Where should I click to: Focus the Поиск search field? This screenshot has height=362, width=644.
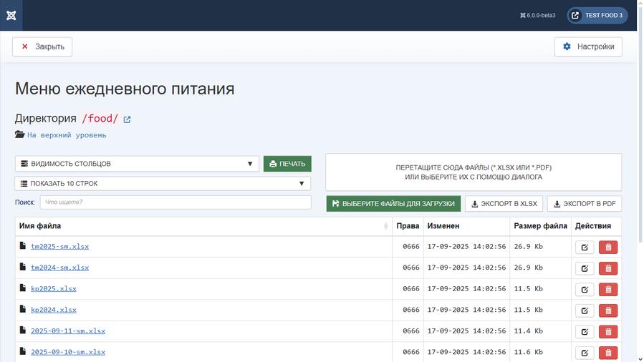point(176,202)
